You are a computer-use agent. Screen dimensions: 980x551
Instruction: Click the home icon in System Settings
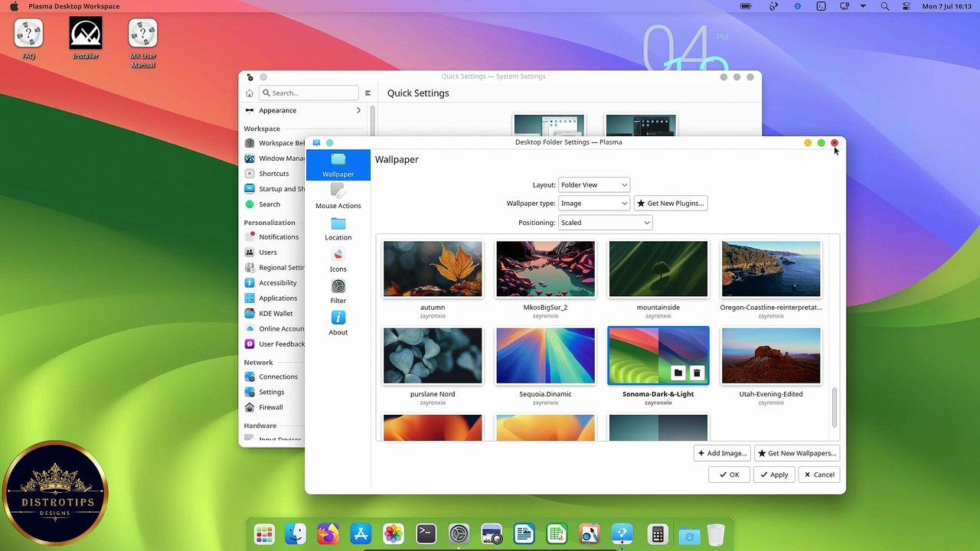pos(250,93)
